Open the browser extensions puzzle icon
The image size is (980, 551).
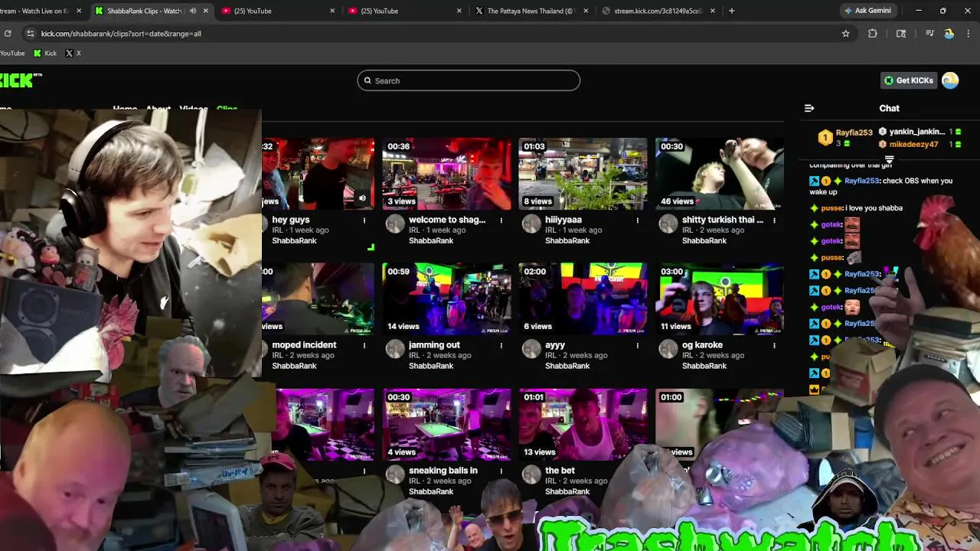point(873,34)
